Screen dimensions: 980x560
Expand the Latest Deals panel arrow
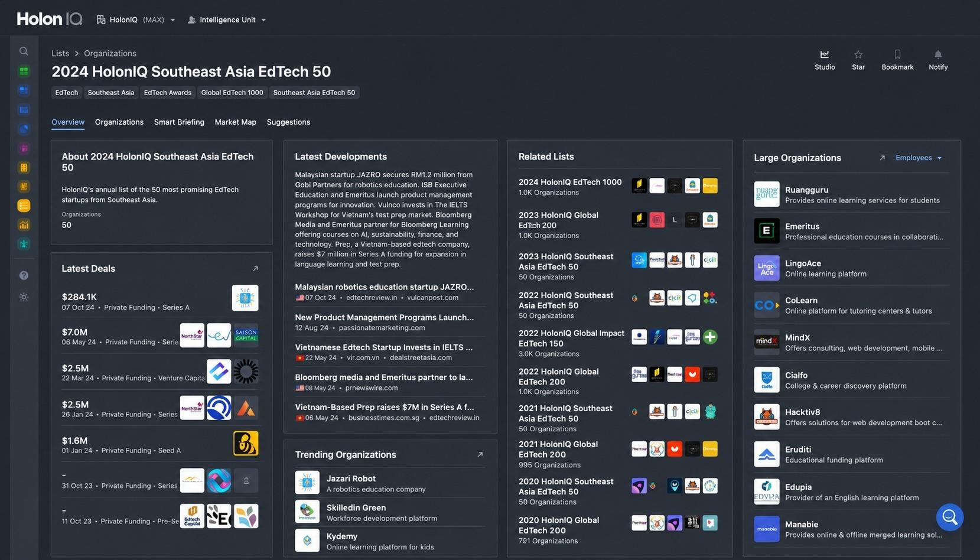click(x=256, y=269)
